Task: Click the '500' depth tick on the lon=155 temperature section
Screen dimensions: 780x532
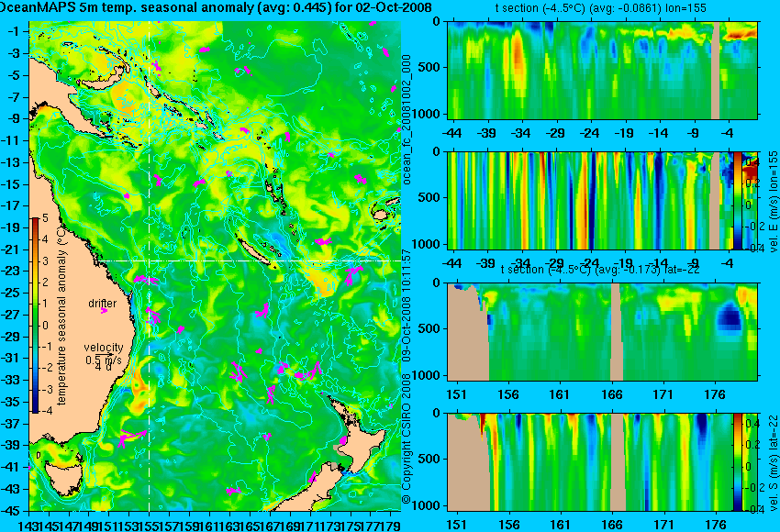Action: (430, 67)
